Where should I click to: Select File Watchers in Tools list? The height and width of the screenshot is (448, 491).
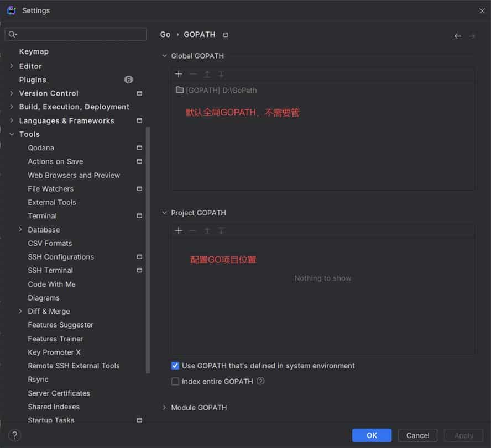(50, 189)
